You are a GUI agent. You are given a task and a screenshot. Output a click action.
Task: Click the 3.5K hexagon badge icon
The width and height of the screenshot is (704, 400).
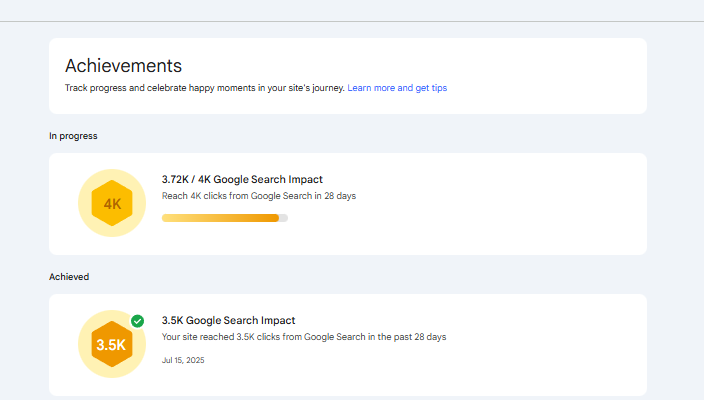coord(111,345)
